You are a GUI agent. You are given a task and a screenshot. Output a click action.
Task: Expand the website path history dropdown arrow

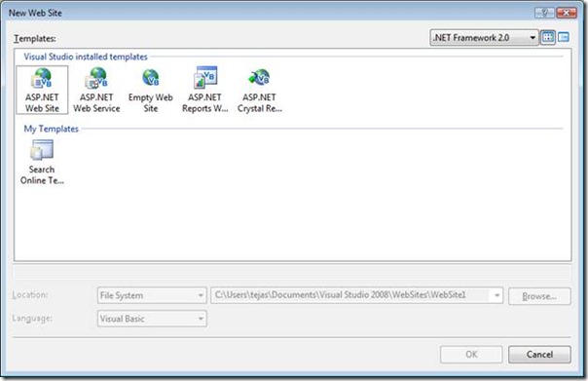(496, 295)
